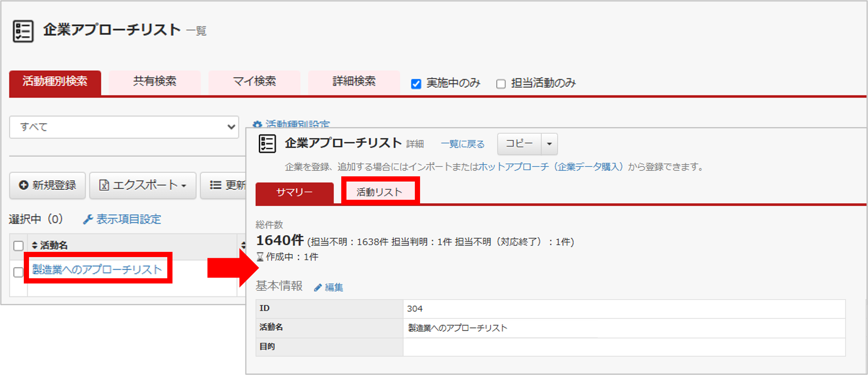Click the 担当不明：1638件 breakdown text

349,242
